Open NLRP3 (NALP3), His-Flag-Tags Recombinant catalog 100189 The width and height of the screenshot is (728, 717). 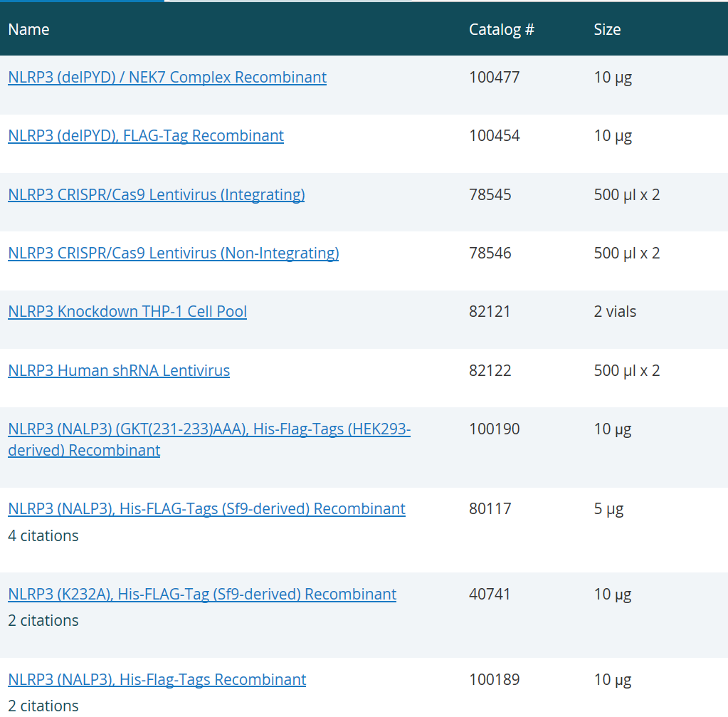tap(157, 679)
